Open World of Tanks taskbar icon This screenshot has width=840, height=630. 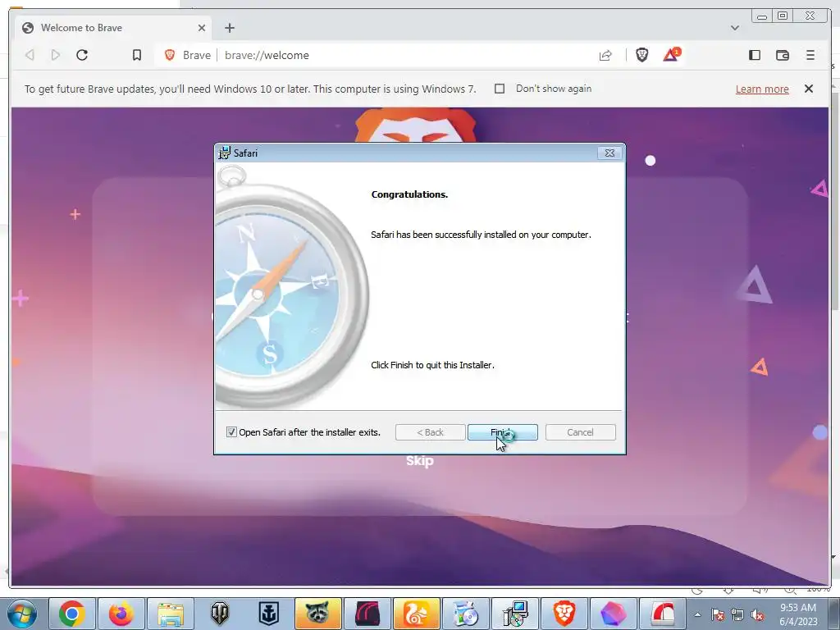(x=219, y=614)
